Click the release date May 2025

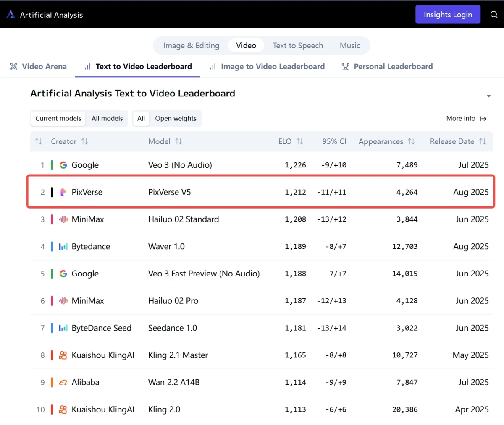pyautogui.click(x=471, y=355)
